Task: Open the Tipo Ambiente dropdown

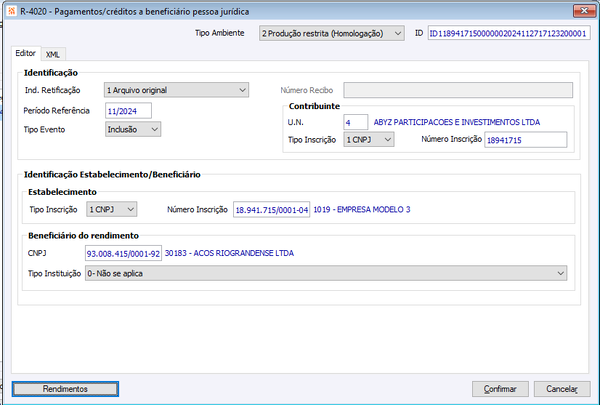Action: coord(331,33)
